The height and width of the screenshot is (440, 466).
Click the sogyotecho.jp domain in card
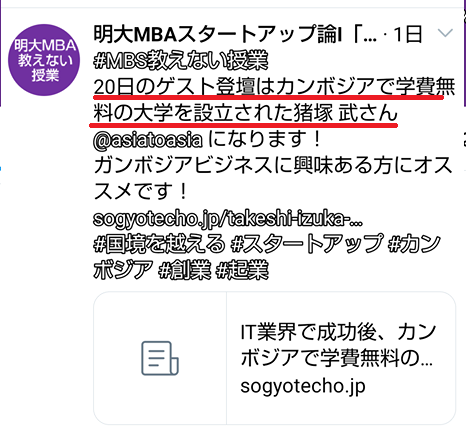click(x=303, y=386)
